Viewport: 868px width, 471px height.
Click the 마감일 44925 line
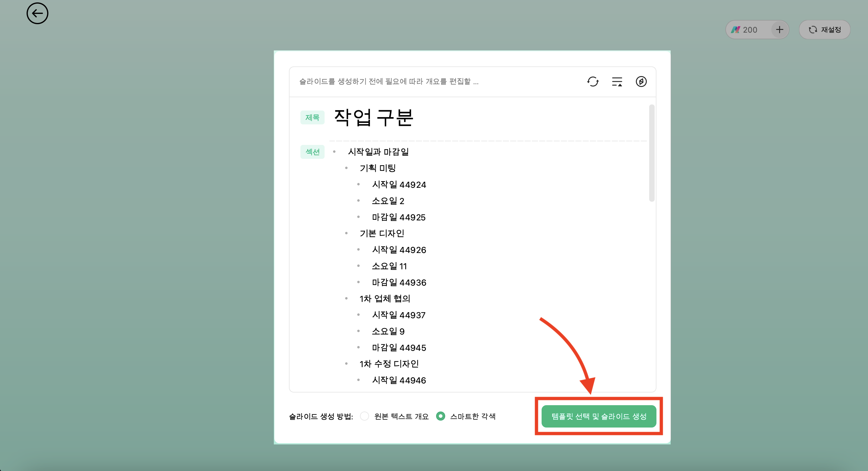click(399, 217)
